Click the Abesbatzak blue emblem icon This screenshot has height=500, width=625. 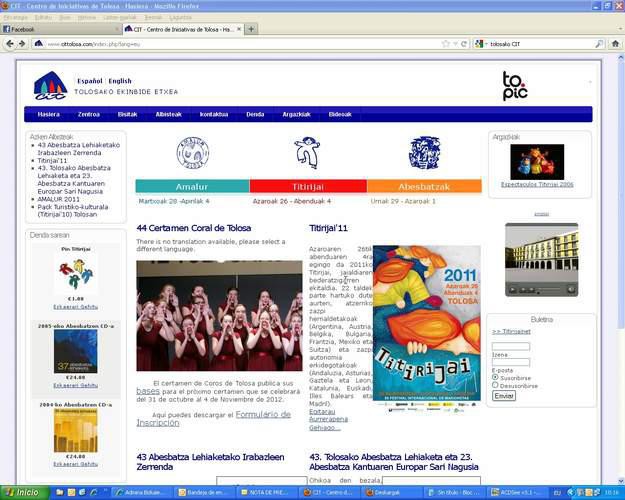pyautogui.click(x=425, y=152)
